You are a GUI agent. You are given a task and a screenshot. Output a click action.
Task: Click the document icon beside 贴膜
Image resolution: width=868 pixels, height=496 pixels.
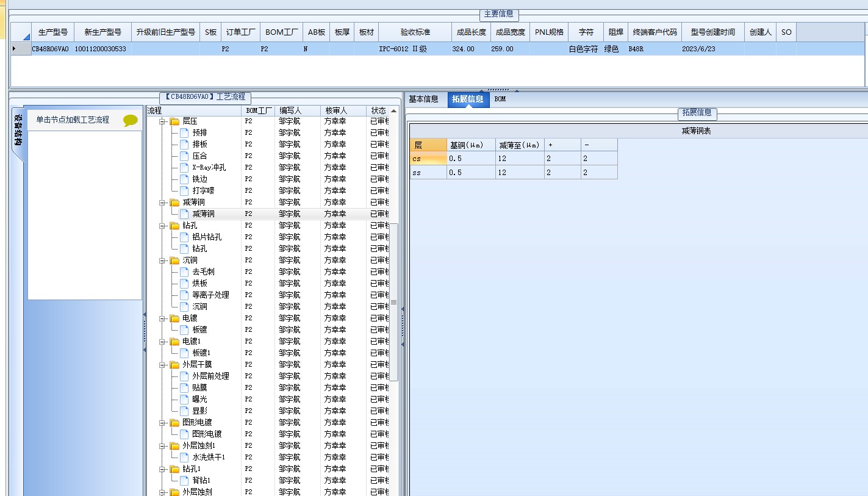184,387
